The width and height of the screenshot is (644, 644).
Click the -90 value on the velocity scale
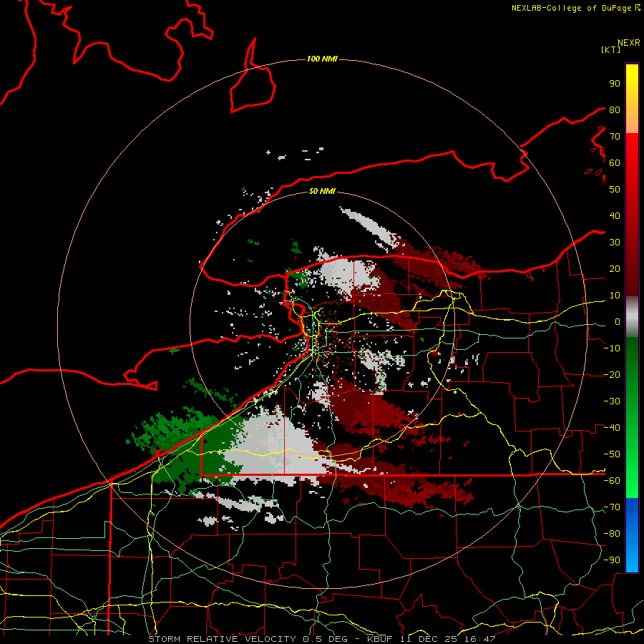612,560
